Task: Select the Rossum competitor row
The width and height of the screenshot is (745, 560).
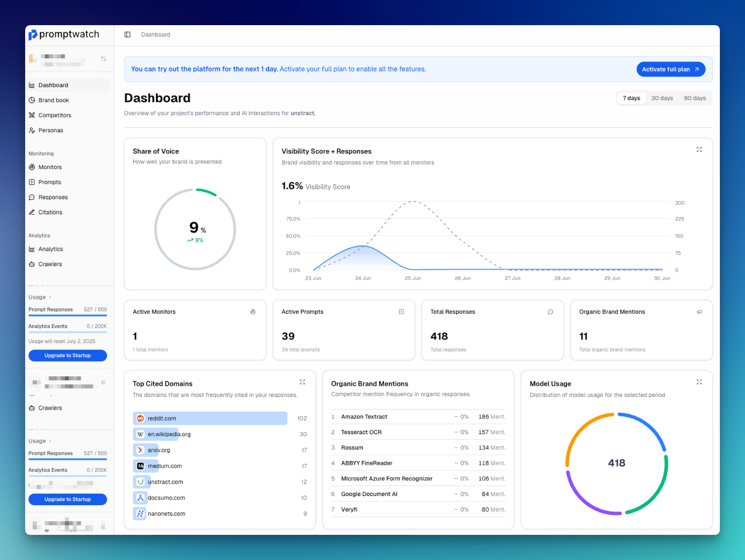Action: click(418, 448)
